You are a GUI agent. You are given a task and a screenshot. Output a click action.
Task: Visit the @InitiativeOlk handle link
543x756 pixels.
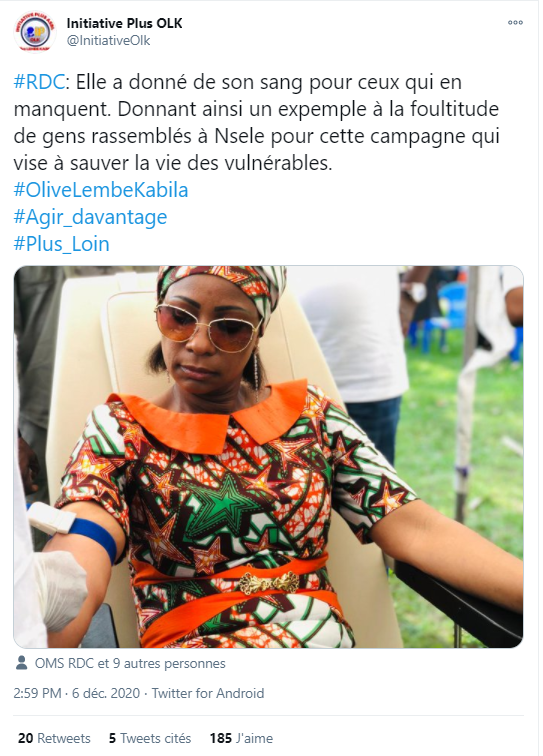pos(109,40)
